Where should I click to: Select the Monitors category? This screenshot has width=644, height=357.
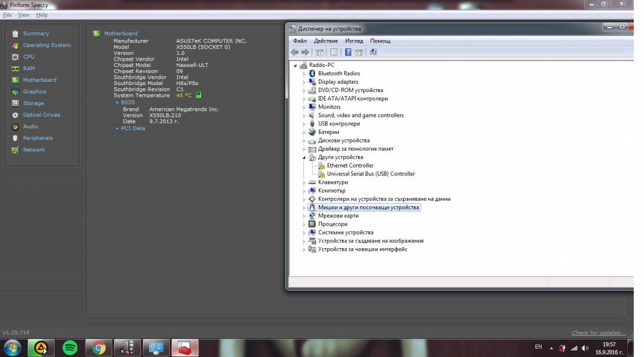329,107
